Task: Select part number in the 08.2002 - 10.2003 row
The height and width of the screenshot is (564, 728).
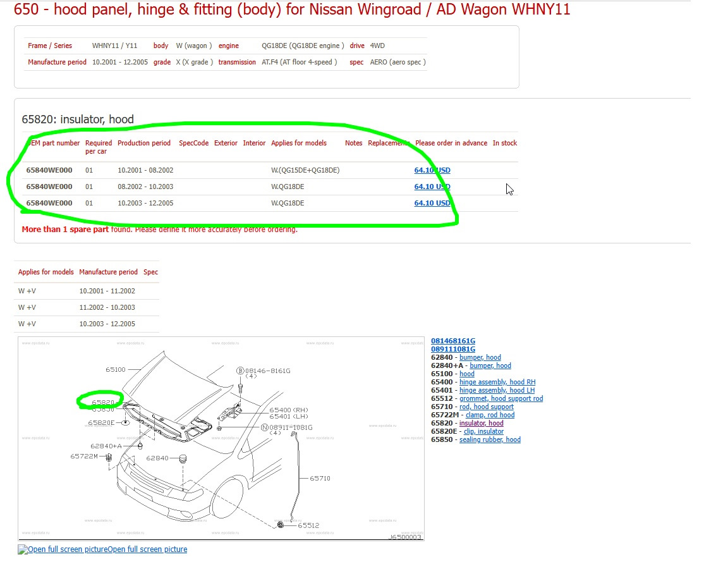Action: click(49, 187)
